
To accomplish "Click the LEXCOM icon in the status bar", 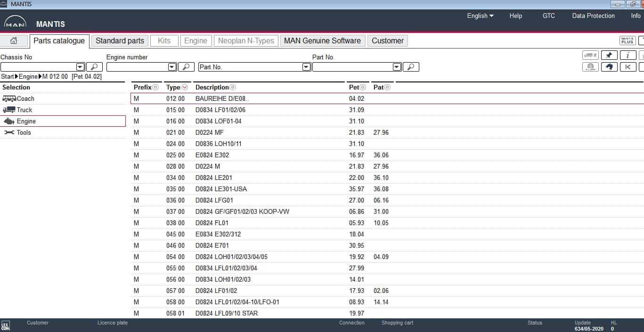I will pos(6,325).
